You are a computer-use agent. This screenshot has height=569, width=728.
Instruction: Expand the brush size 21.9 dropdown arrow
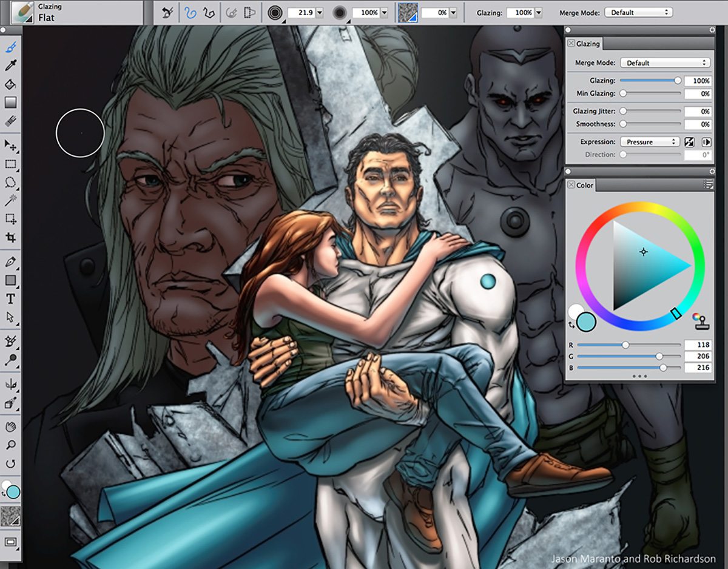coord(320,12)
